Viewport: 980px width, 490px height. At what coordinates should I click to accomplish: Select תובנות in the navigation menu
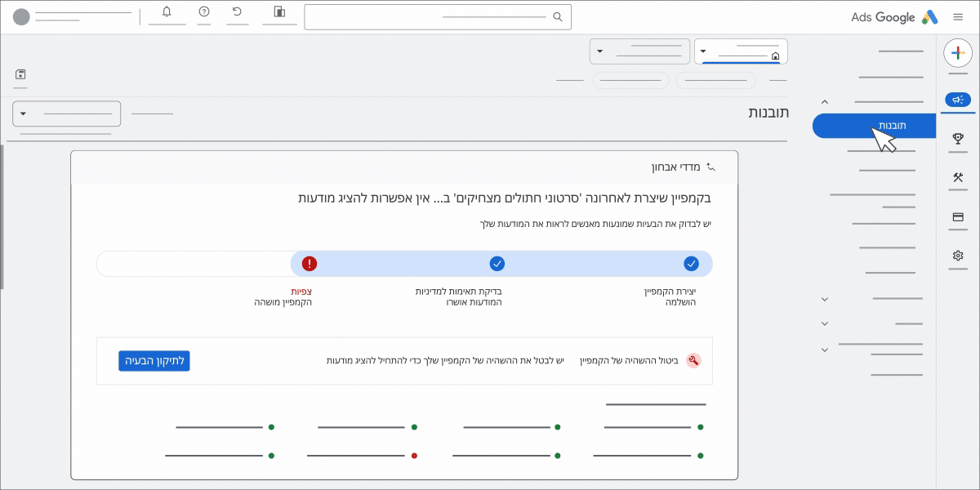[873, 126]
